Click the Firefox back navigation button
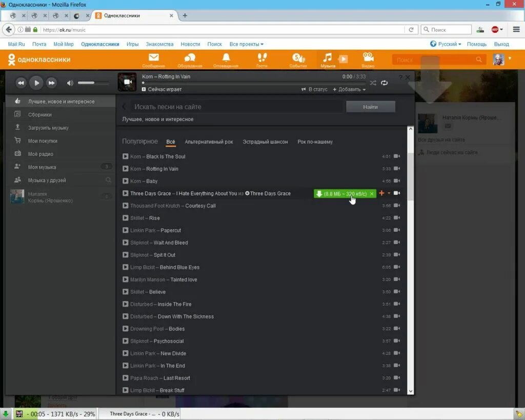Viewport: 525px width, 420px height. pos(8,29)
